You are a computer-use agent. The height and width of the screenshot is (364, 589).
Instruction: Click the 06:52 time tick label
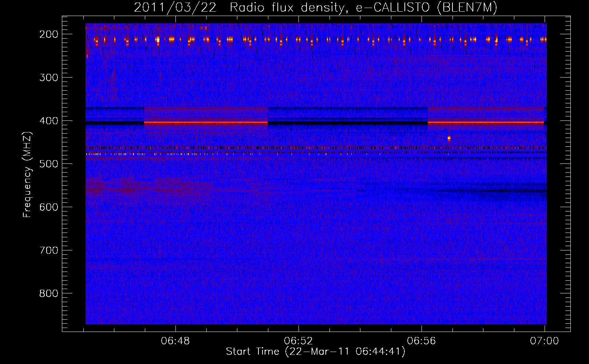click(x=299, y=341)
